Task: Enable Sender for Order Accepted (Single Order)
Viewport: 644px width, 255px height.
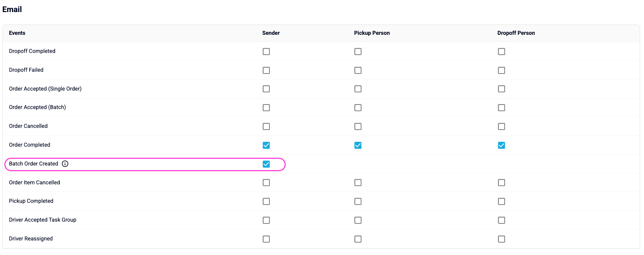Action: (266, 89)
